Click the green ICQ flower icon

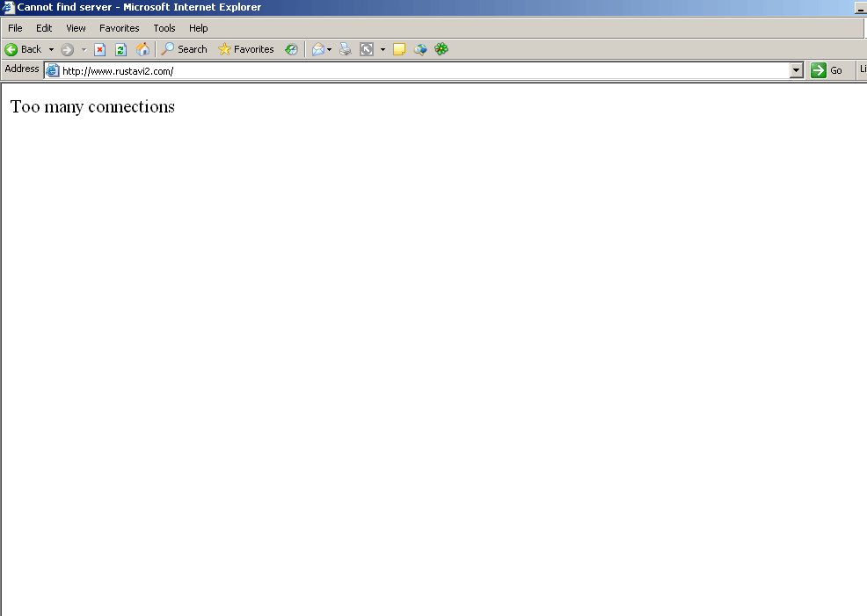pyautogui.click(x=441, y=49)
